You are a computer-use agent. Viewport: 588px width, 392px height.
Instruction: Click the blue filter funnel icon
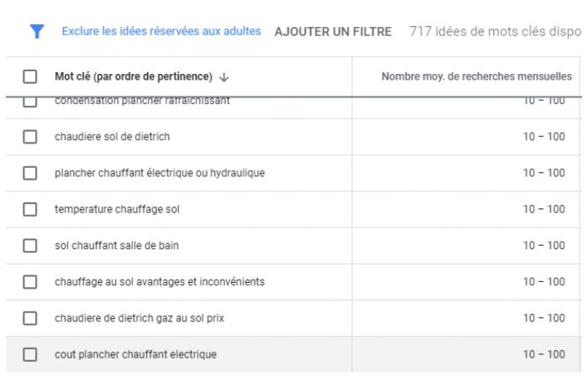(36, 32)
